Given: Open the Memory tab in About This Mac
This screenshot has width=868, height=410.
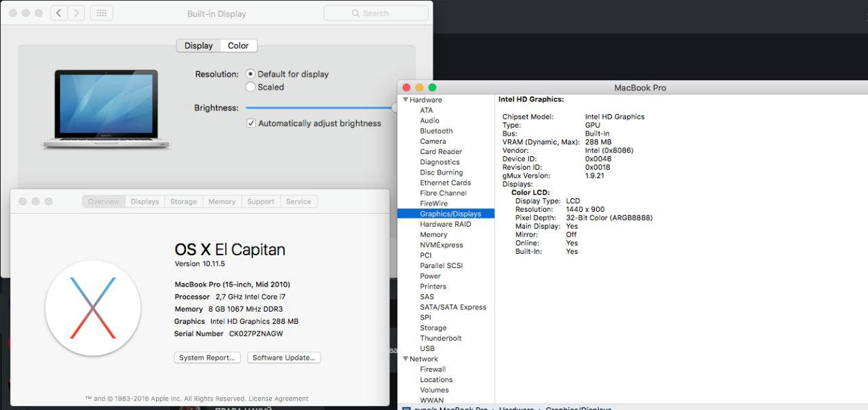Looking at the screenshot, I should (222, 202).
